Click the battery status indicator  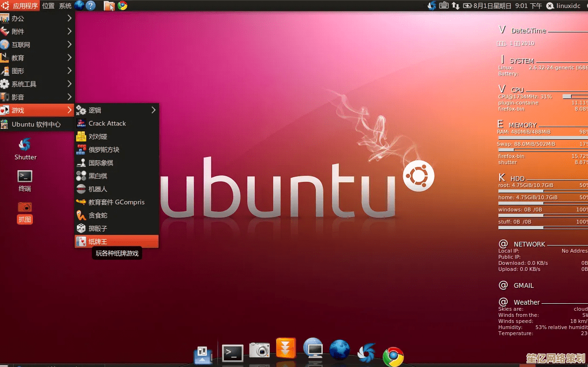click(x=467, y=6)
